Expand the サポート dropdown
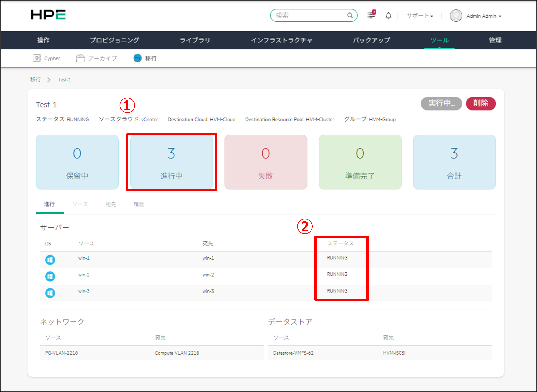This screenshot has height=392, width=537. click(x=420, y=16)
